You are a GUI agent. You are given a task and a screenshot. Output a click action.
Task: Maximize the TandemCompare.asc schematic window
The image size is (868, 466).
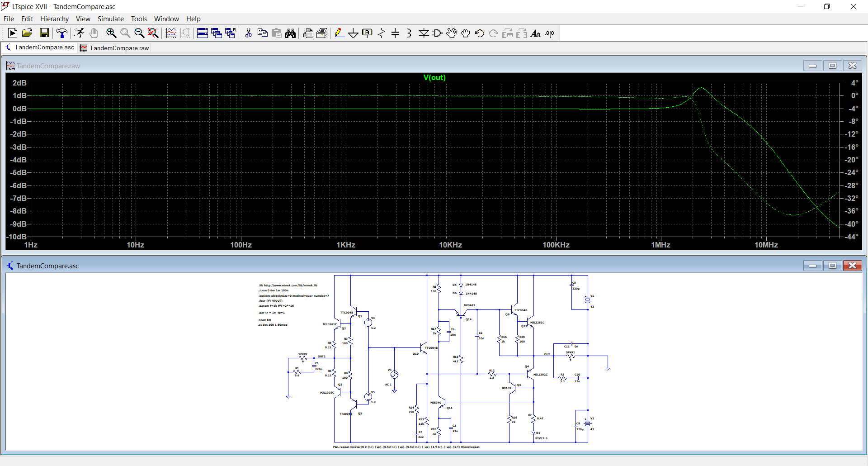[832, 266]
